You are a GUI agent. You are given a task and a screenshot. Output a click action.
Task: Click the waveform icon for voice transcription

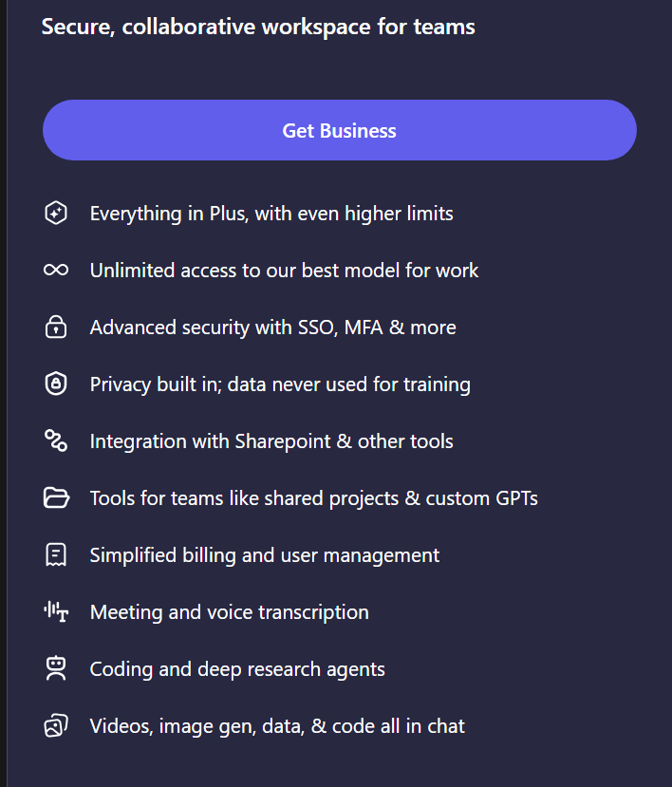coord(56,612)
